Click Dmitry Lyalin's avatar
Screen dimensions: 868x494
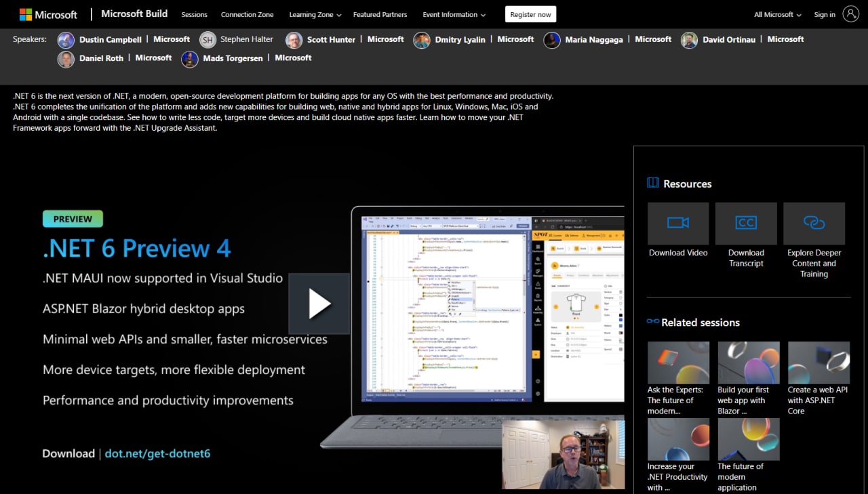pyautogui.click(x=422, y=40)
